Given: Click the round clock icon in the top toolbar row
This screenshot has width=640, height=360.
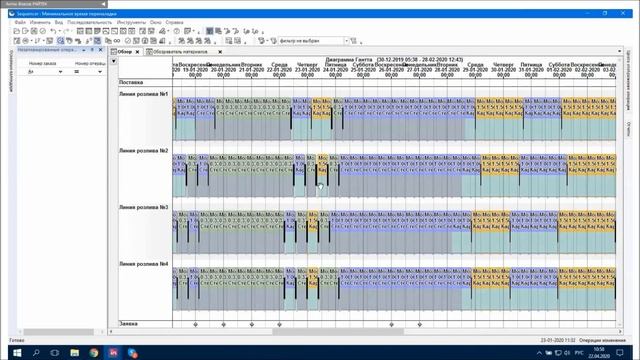Looking at the screenshot, I should [176, 31].
